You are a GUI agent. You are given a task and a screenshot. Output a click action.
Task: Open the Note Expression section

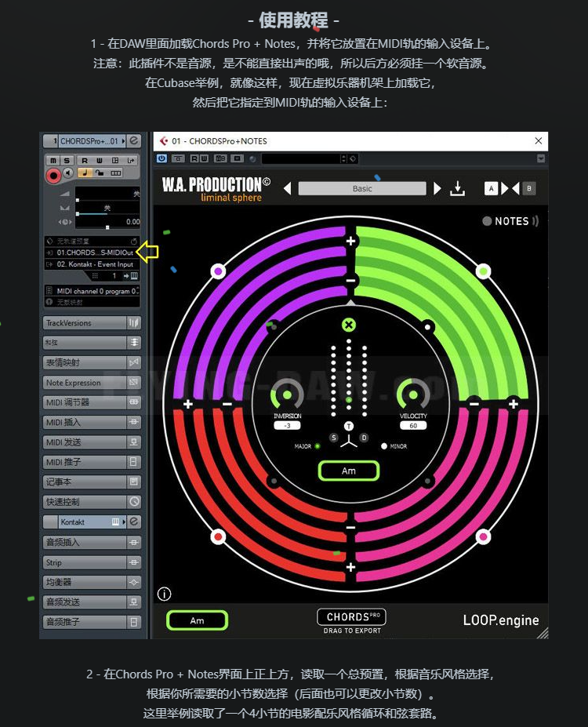point(92,383)
